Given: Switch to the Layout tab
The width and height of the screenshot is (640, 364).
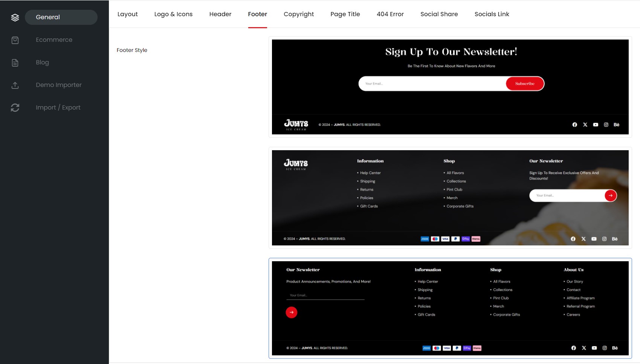Looking at the screenshot, I should (x=127, y=14).
